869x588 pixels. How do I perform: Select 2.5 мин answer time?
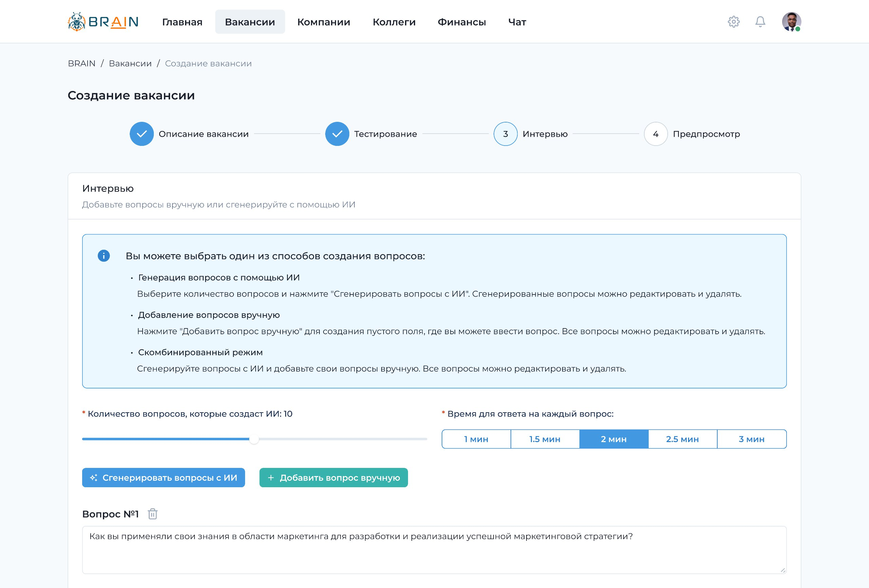tap(682, 439)
